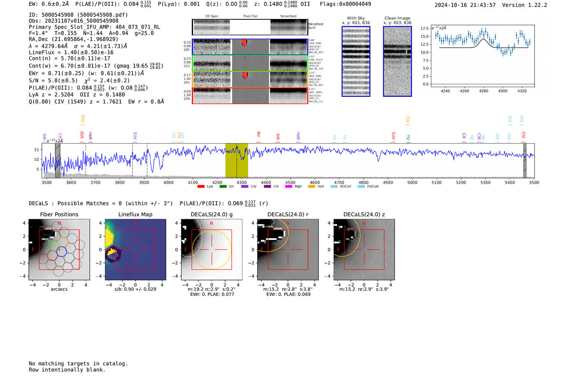Click the magenta MgII legend swatch
This screenshot has width=576, height=392.
point(288,187)
